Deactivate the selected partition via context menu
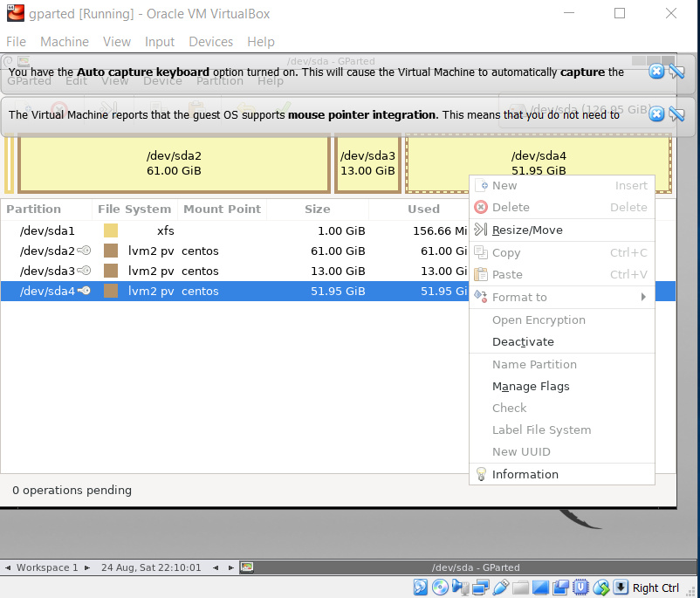 (x=561, y=341)
